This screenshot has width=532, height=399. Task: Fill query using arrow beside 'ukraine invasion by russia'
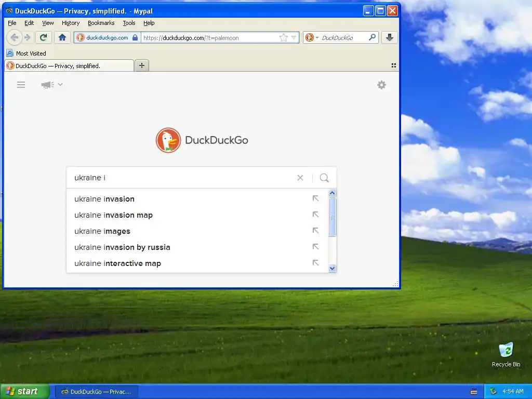[315, 247]
